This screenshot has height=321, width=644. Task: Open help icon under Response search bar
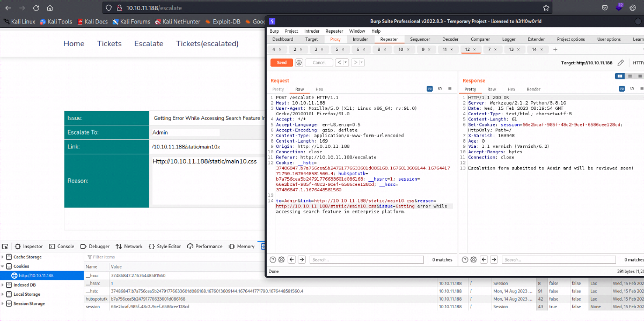(465, 260)
